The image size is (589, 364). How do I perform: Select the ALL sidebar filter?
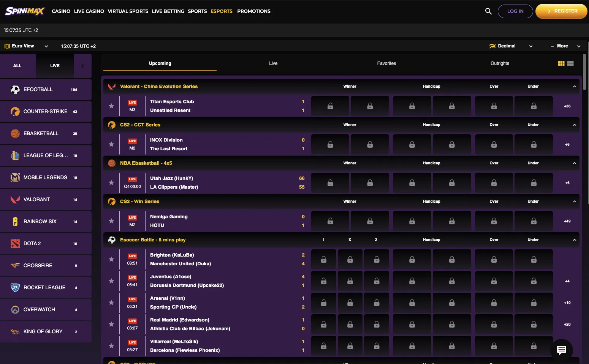(x=17, y=66)
